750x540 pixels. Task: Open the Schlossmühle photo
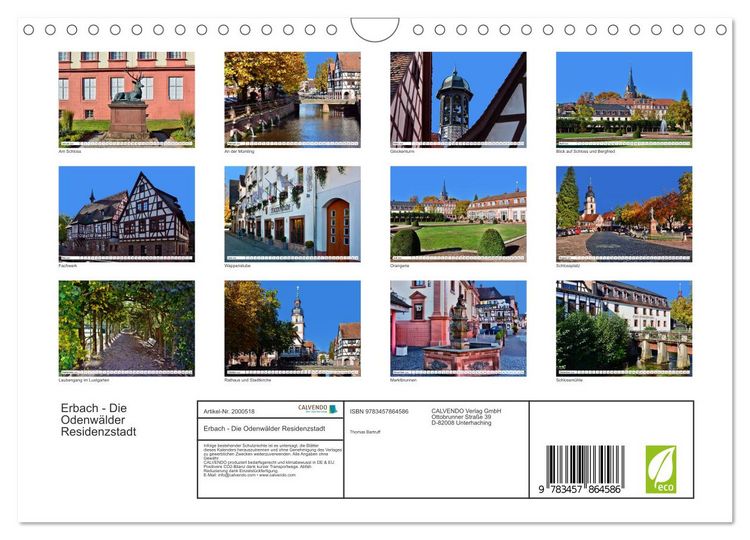tap(624, 328)
